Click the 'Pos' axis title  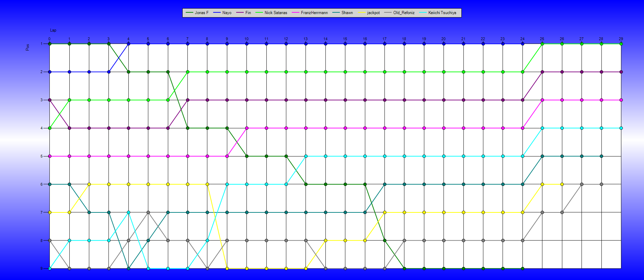(x=27, y=47)
